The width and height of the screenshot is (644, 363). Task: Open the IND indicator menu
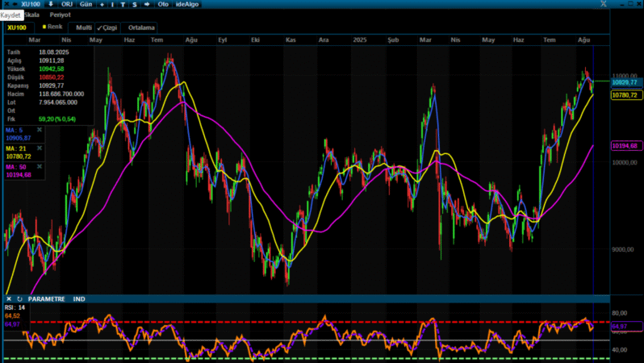point(79,299)
